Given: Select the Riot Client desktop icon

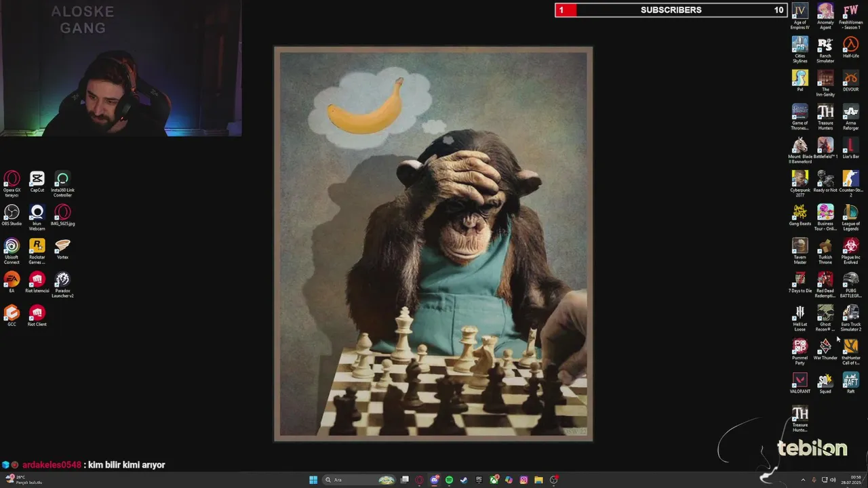Looking at the screenshot, I should point(37,316).
